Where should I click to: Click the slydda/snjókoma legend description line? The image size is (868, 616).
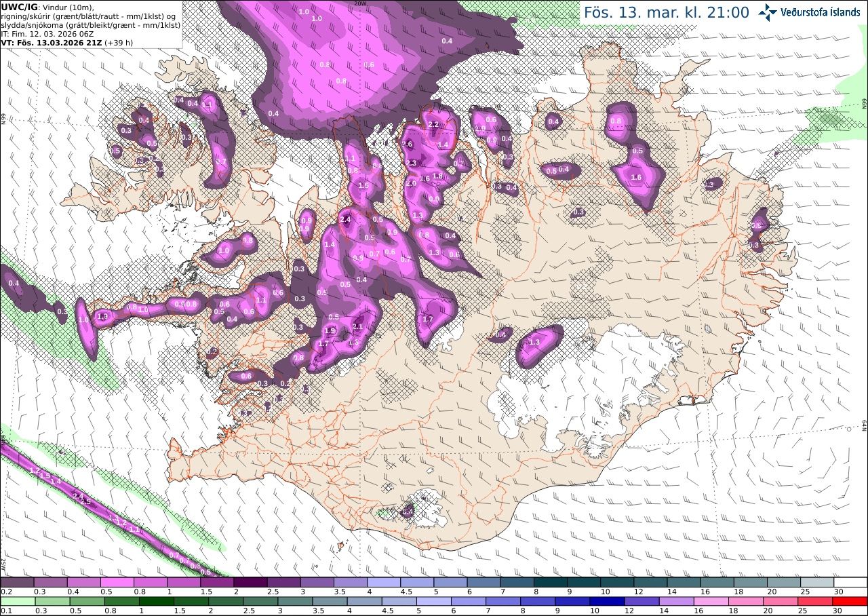(91, 24)
